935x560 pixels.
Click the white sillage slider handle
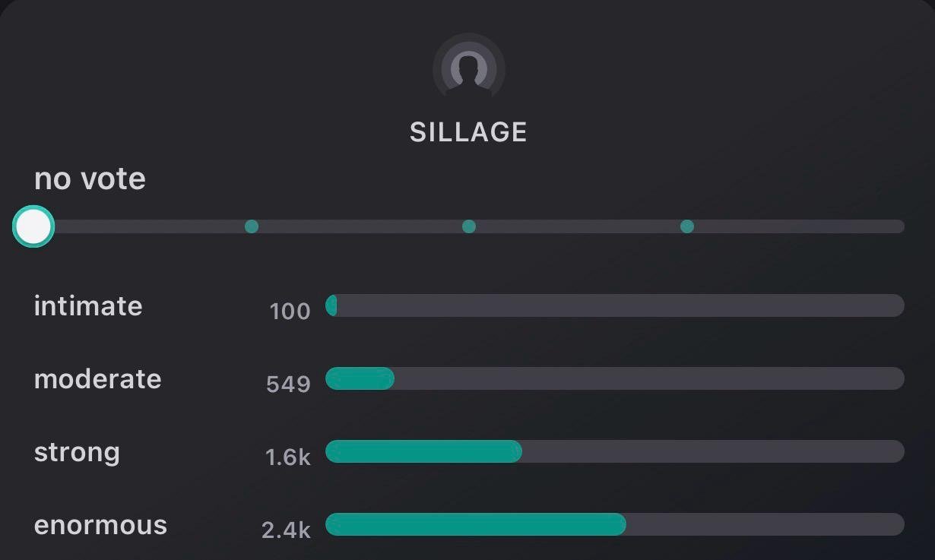point(33,226)
